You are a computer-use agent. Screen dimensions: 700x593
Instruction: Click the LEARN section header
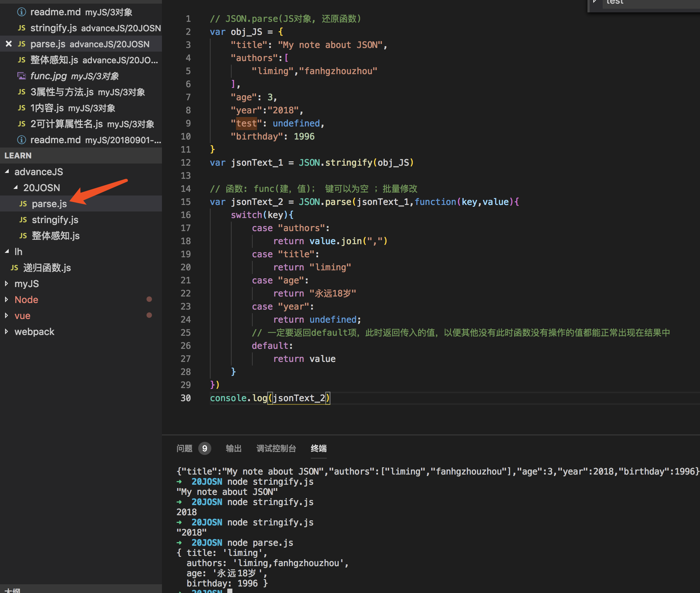click(x=18, y=156)
